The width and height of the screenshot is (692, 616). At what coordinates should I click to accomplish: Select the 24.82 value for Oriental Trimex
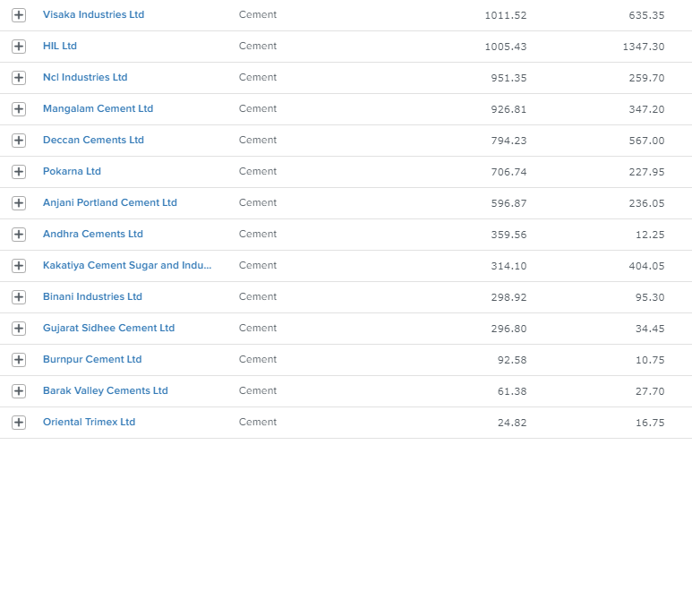[x=512, y=423]
